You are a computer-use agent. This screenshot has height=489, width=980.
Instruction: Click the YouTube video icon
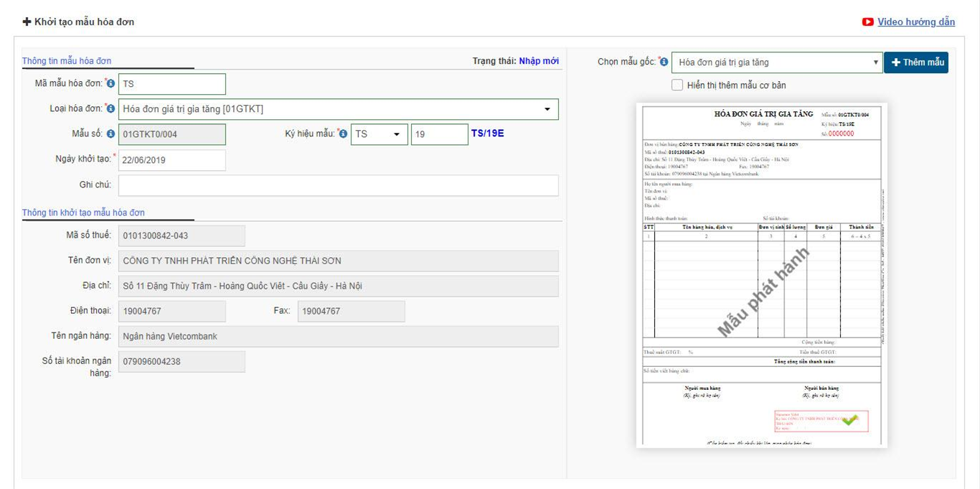pyautogui.click(x=868, y=22)
